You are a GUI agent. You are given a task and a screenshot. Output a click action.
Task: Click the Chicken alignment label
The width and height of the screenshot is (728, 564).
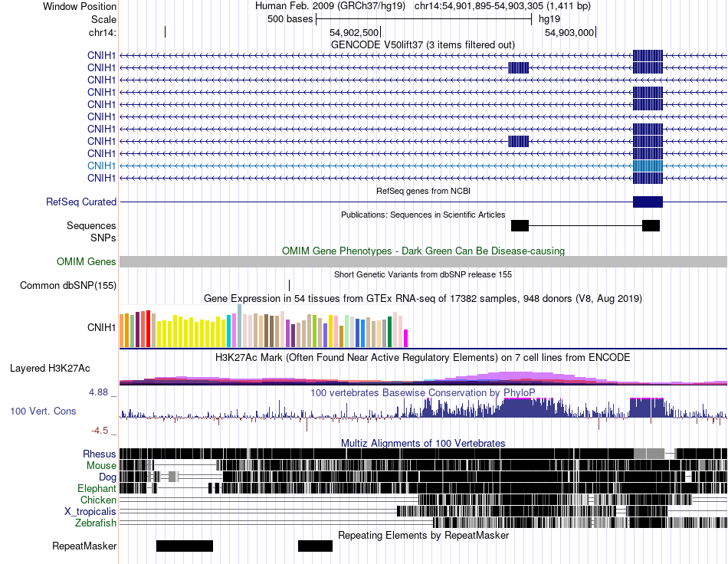pos(98,500)
